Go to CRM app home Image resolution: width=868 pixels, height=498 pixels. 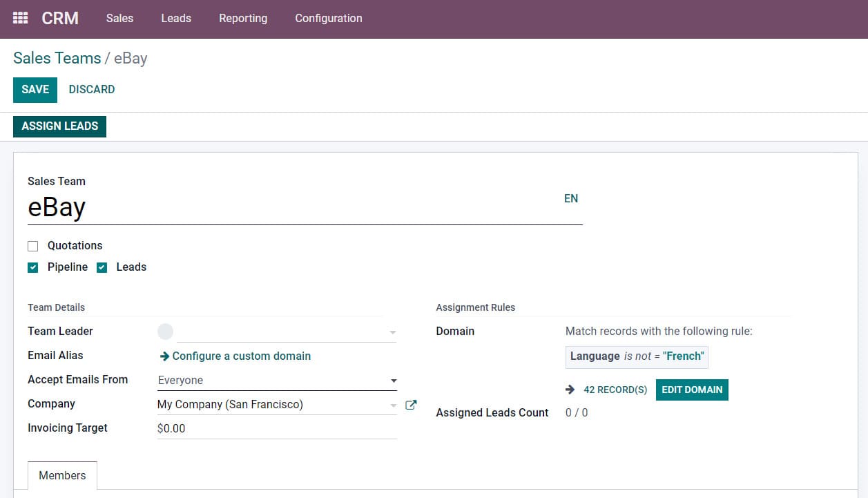point(60,19)
